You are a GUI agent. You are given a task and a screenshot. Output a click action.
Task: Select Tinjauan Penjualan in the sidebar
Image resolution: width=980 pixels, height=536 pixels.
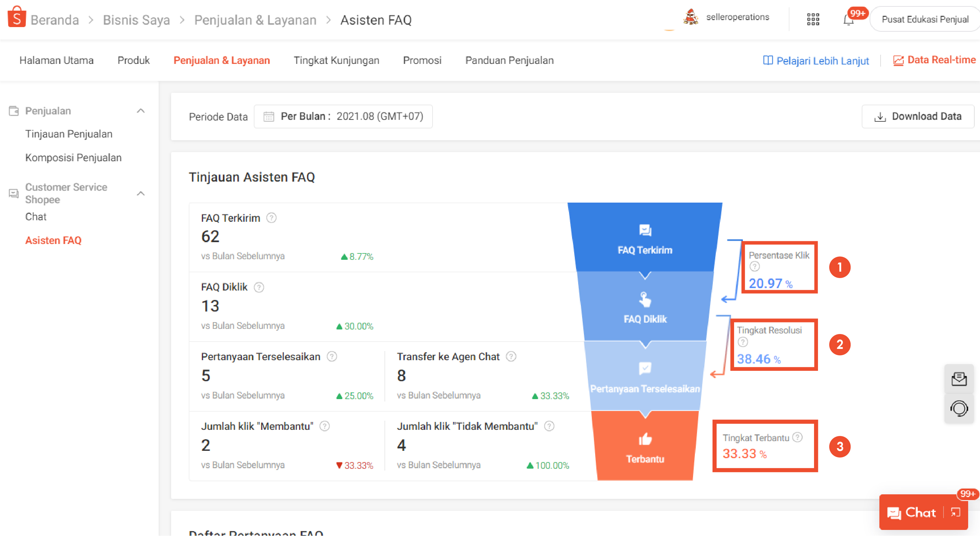(69, 134)
